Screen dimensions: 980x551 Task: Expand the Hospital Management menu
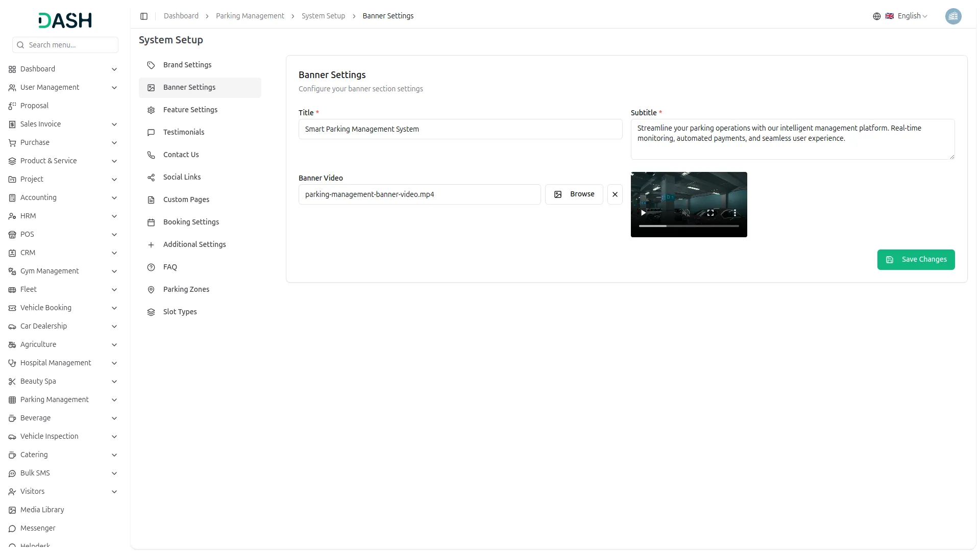pos(56,363)
